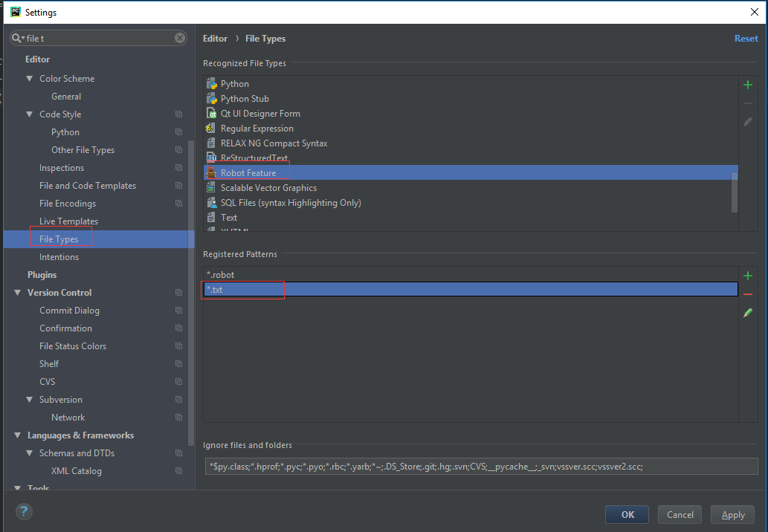Collapse the Version Control section
Viewport: 768px width, 532px height.
(17, 292)
